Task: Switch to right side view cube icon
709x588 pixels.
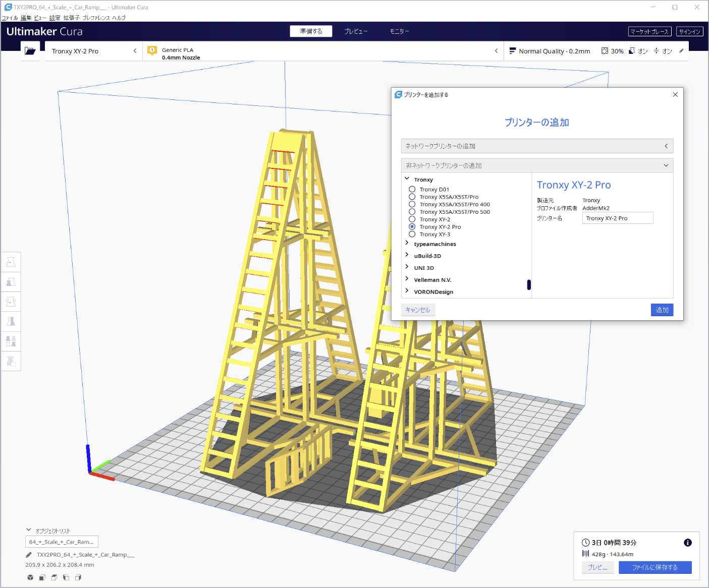Action: tap(78, 577)
